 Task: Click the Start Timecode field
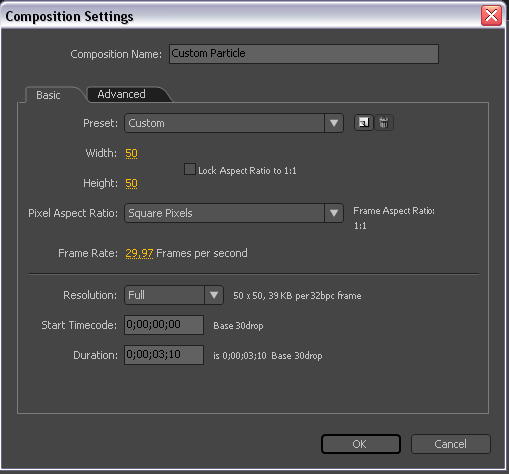point(164,325)
